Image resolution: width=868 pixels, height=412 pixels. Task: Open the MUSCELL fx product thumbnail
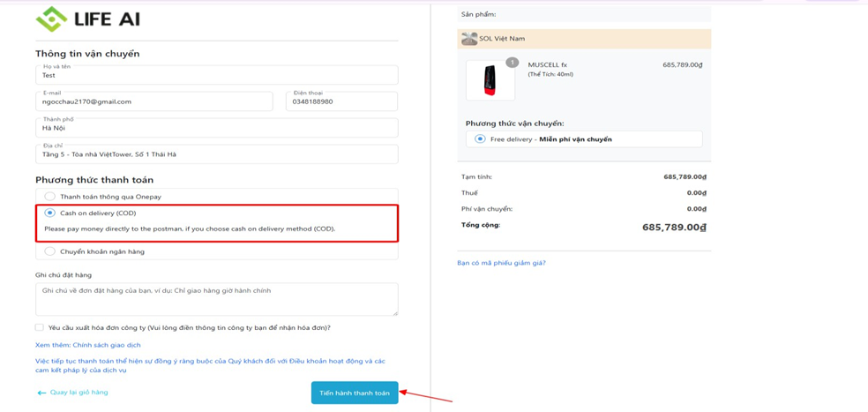click(x=490, y=81)
